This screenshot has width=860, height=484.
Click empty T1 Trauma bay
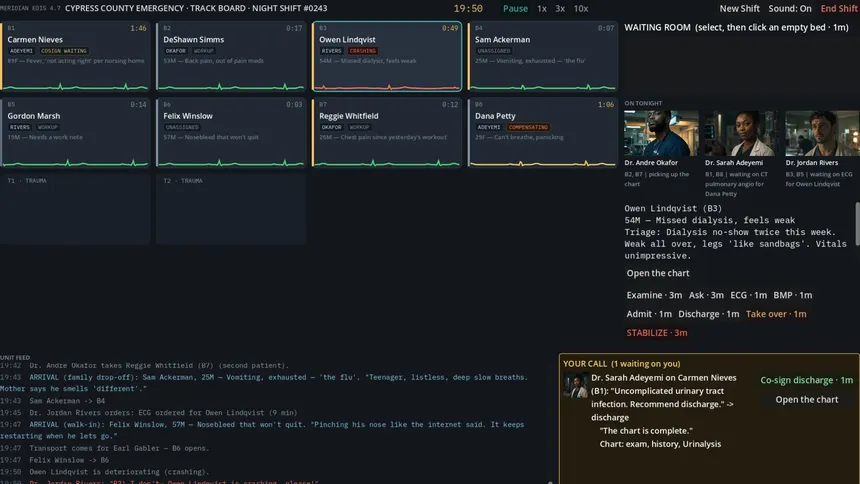click(75, 209)
